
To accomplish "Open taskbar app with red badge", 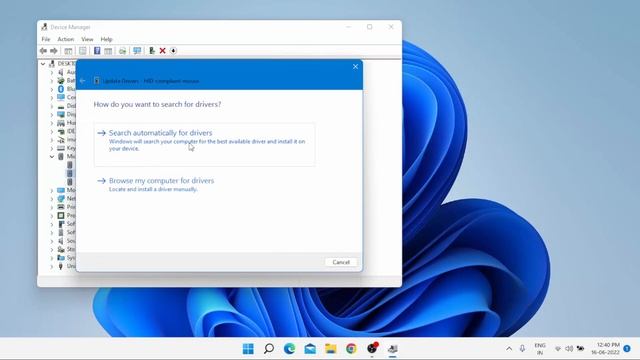I will tap(372, 348).
